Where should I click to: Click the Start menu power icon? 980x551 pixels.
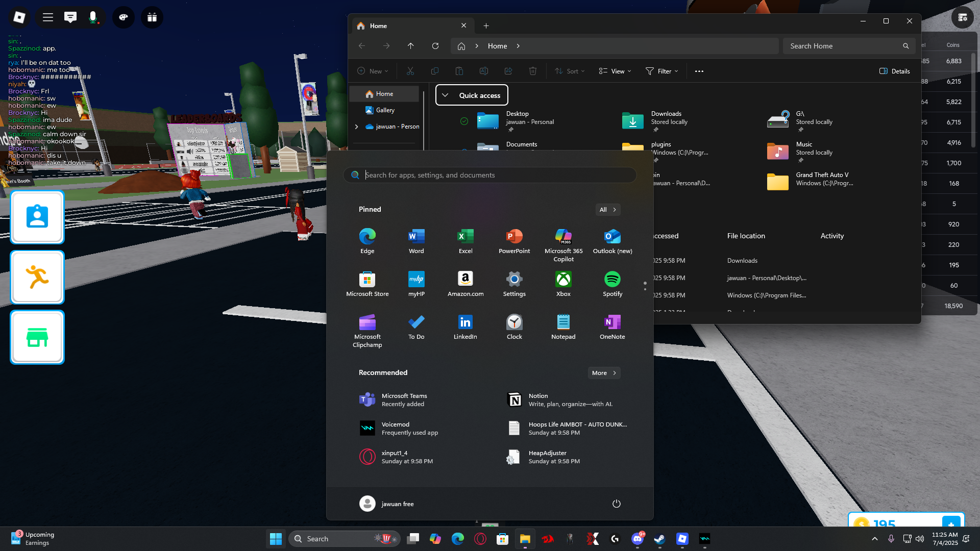(616, 504)
